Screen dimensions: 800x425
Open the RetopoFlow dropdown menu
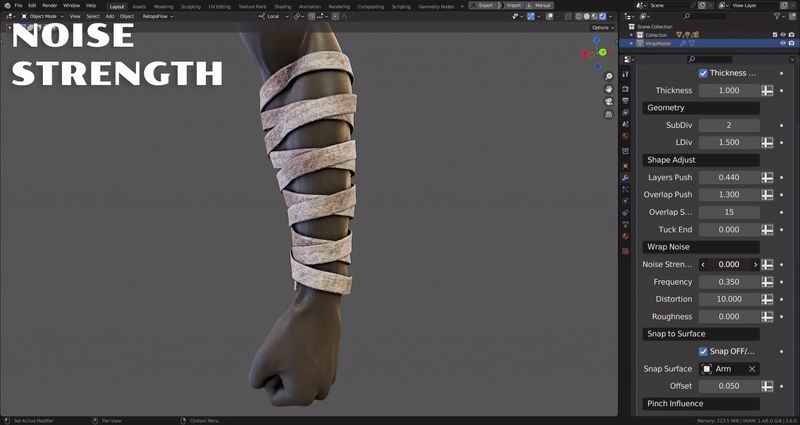[158, 16]
